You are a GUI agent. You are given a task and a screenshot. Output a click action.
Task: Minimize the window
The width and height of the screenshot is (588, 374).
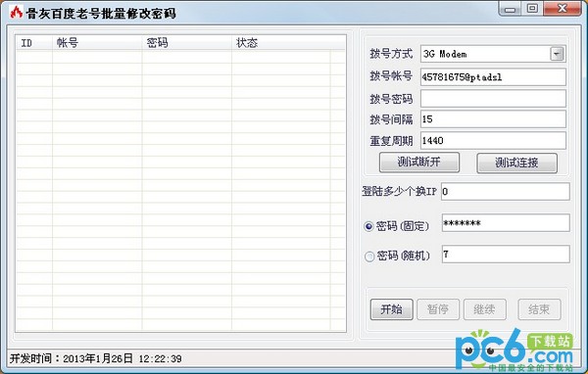(510, 9)
